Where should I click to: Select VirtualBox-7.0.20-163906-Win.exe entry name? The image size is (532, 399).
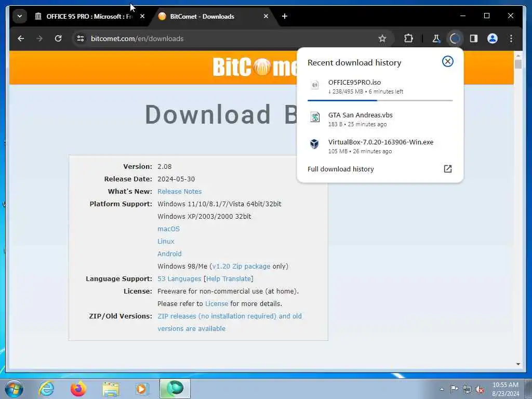(x=381, y=142)
